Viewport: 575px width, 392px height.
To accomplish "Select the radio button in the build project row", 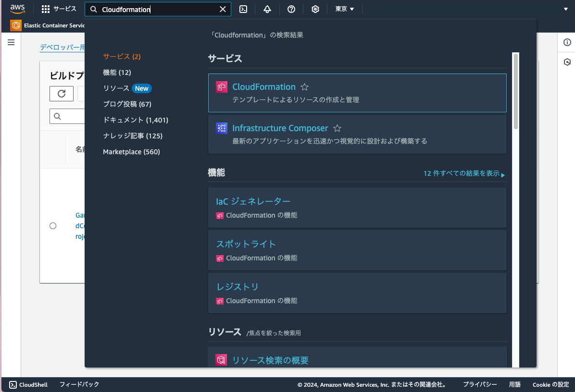I will (53, 226).
